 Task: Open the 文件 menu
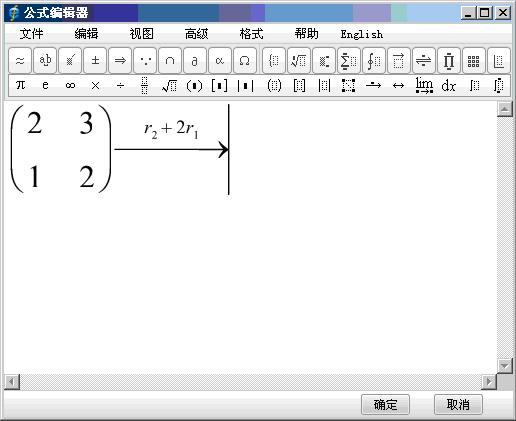click(31, 34)
